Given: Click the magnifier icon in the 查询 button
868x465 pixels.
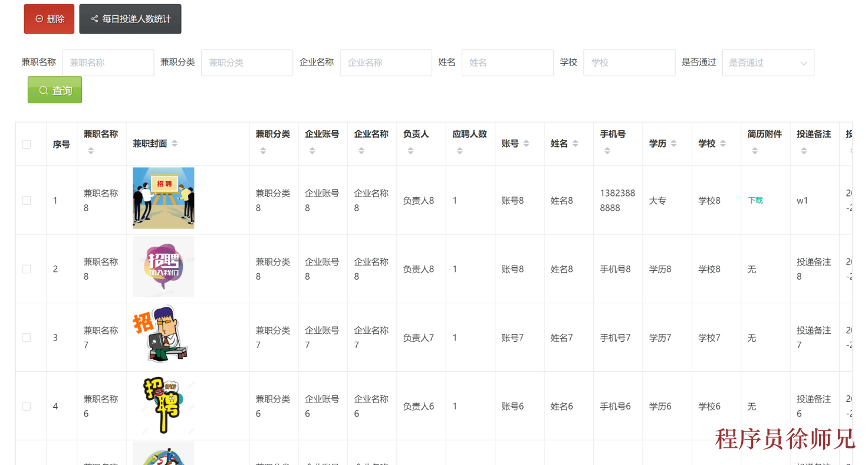Looking at the screenshot, I should tap(42, 90).
